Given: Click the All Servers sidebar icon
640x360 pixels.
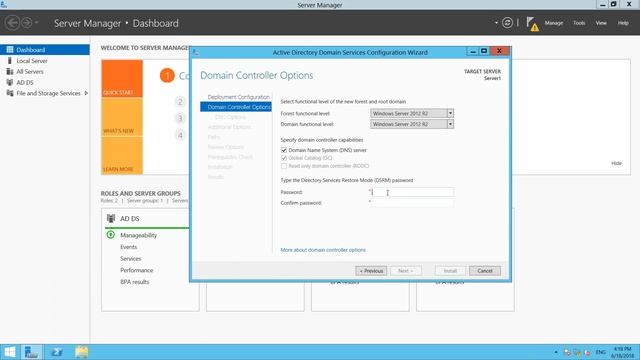Looking at the screenshot, I should (x=10, y=71).
